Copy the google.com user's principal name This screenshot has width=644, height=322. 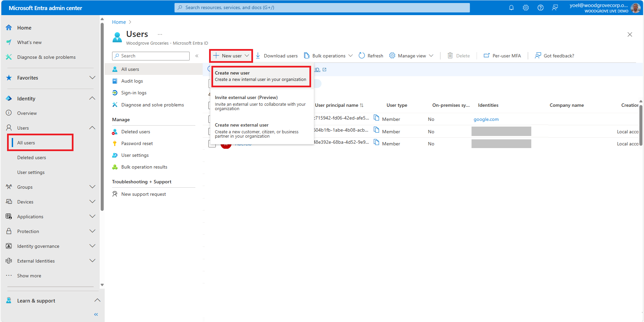377,118
